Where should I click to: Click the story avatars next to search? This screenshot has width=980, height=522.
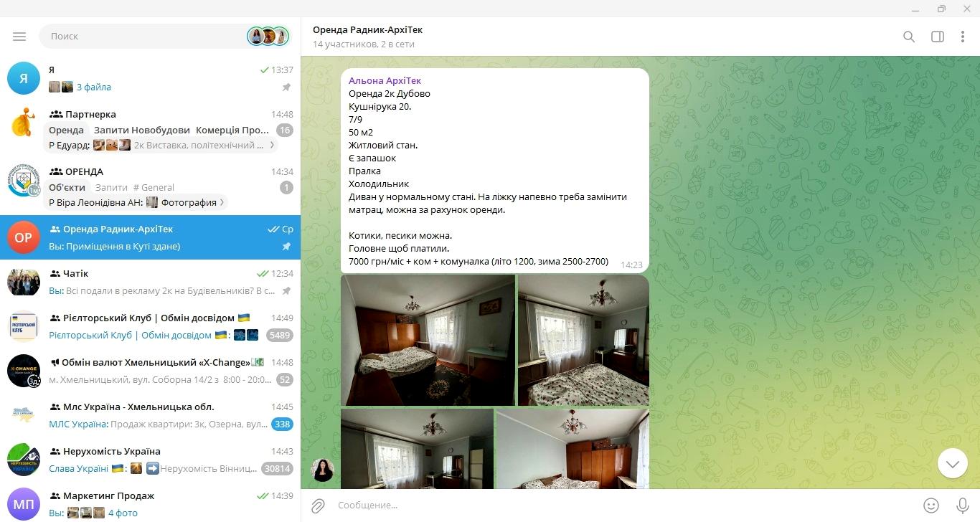268,37
